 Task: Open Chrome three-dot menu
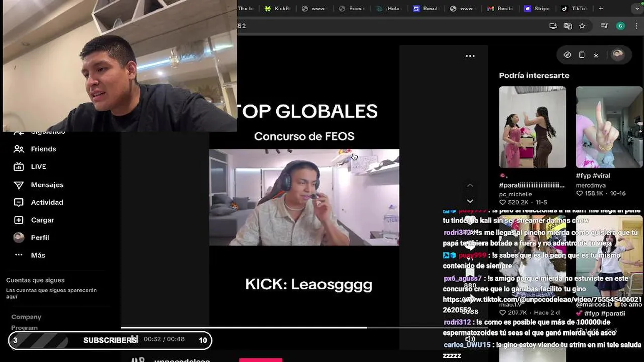coord(637,26)
